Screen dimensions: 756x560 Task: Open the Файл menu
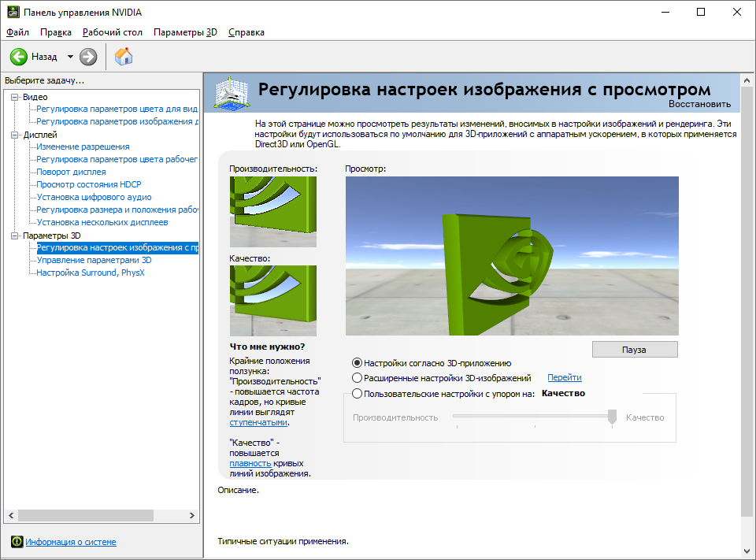[x=18, y=32]
